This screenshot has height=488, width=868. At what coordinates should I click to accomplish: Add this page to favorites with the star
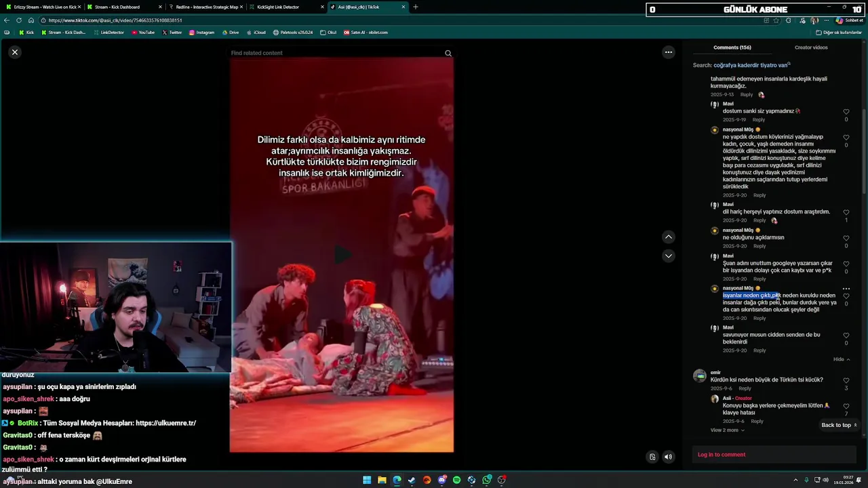[776, 20]
